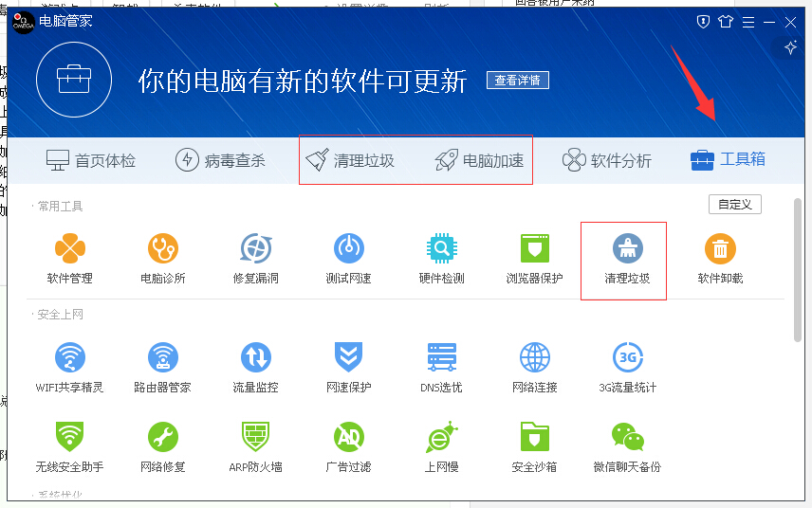The image size is (812, 508).
Task: Click the sparkle star icon below the close button
Action: (x=790, y=47)
